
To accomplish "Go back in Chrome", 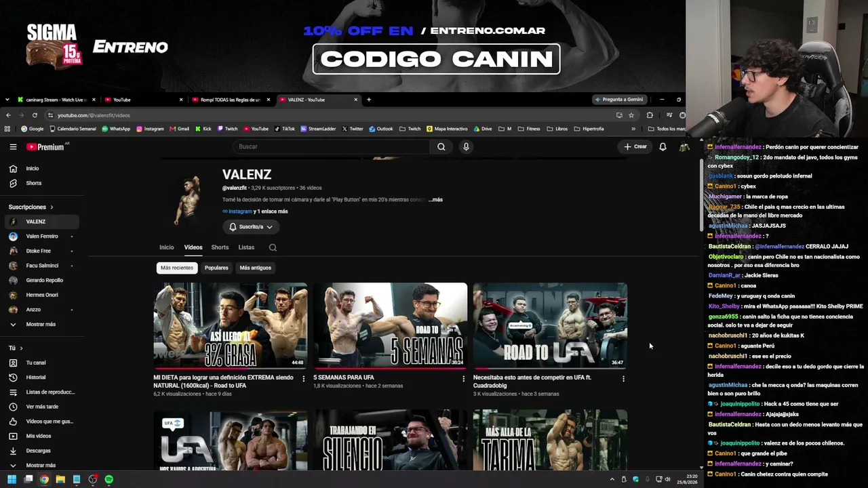I will 8,115.
